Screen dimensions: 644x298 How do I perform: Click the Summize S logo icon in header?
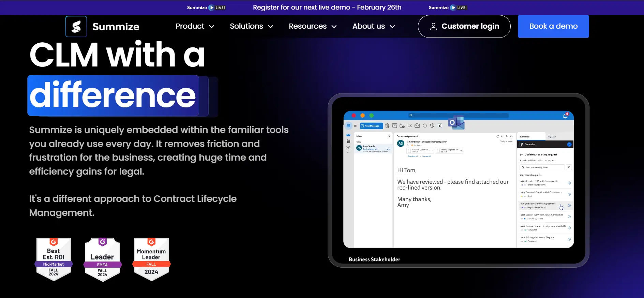[x=76, y=26]
